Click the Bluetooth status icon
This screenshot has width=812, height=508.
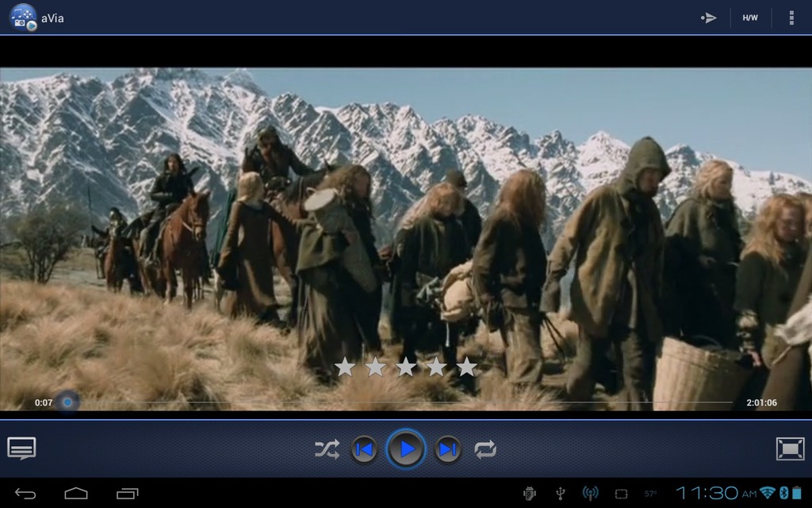click(784, 493)
